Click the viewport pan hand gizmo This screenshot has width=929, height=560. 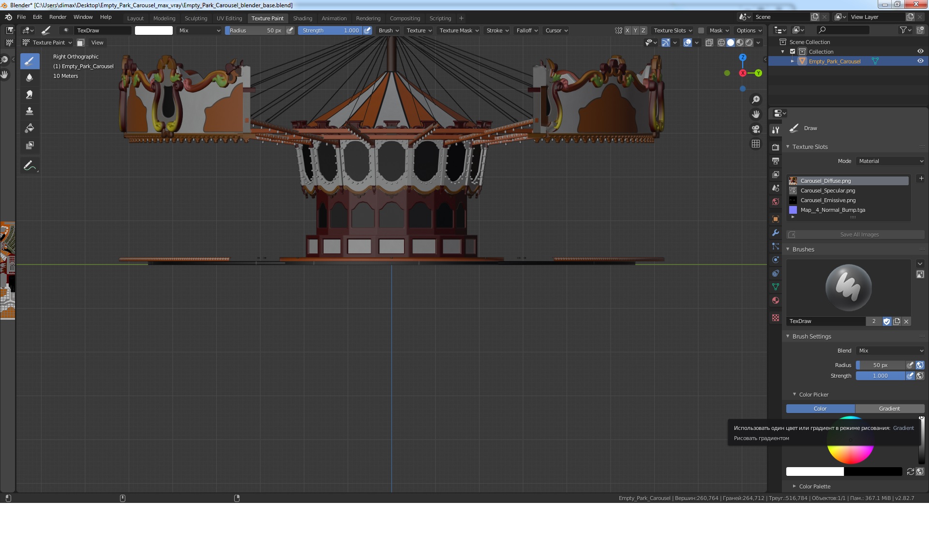pos(755,115)
